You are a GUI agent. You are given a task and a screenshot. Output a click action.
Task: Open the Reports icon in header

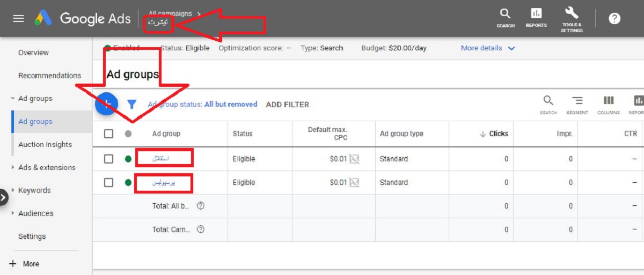coord(536,18)
